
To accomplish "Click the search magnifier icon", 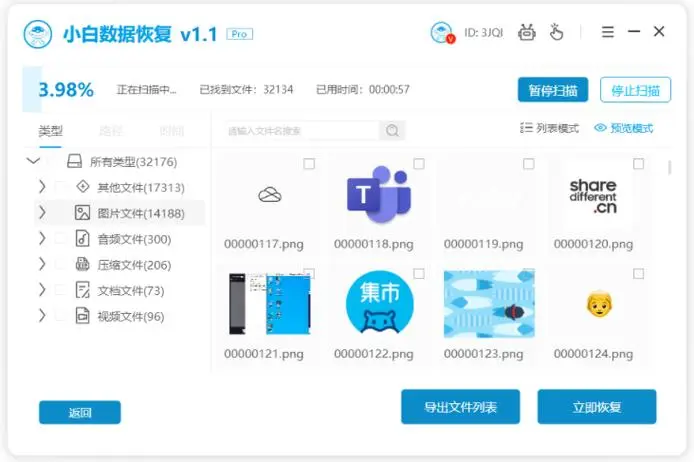I will click(x=392, y=131).
